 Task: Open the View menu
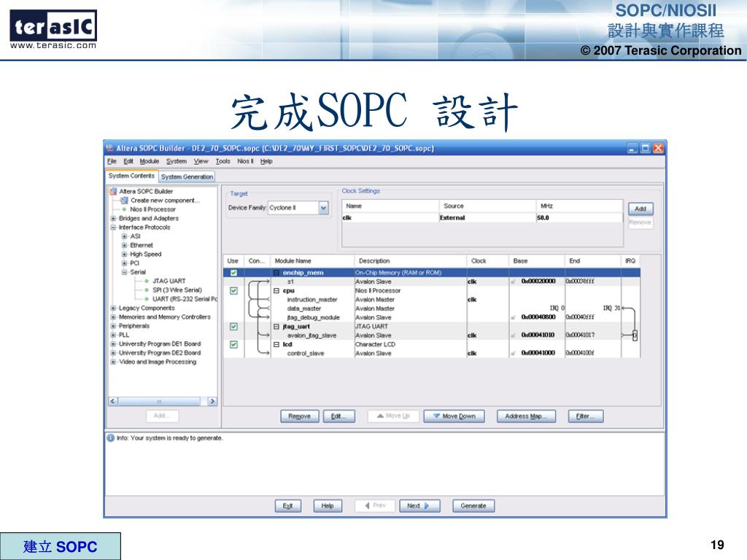pyautogui.click(x=201, y=161)
